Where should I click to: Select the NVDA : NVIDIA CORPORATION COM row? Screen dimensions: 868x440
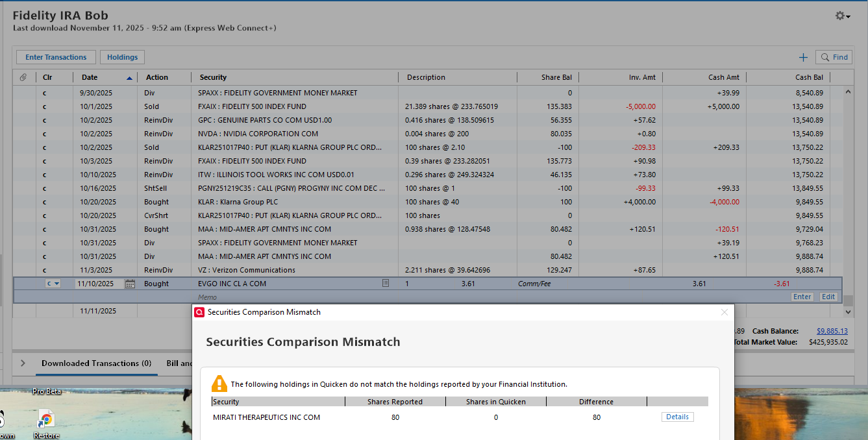tap(428, 134)
